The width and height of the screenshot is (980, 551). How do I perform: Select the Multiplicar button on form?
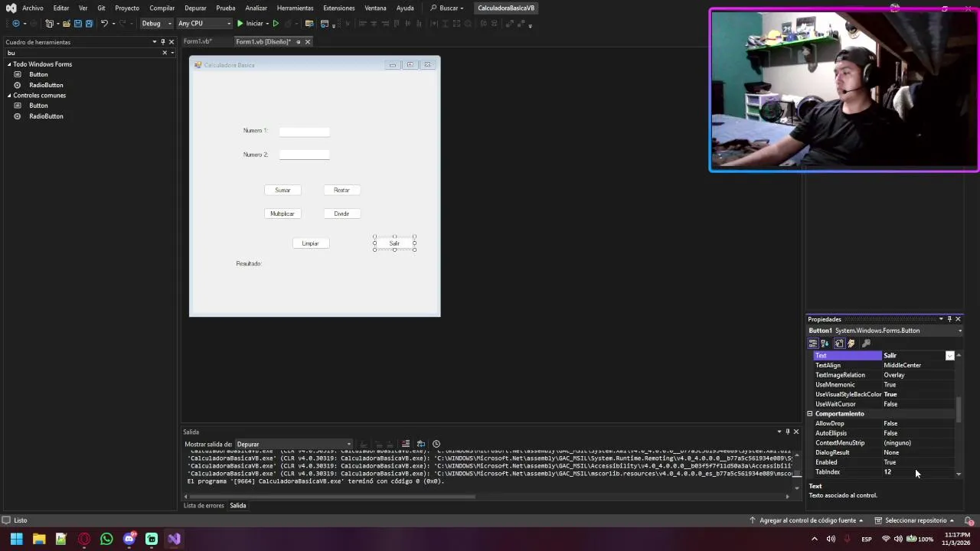[283, 214]
